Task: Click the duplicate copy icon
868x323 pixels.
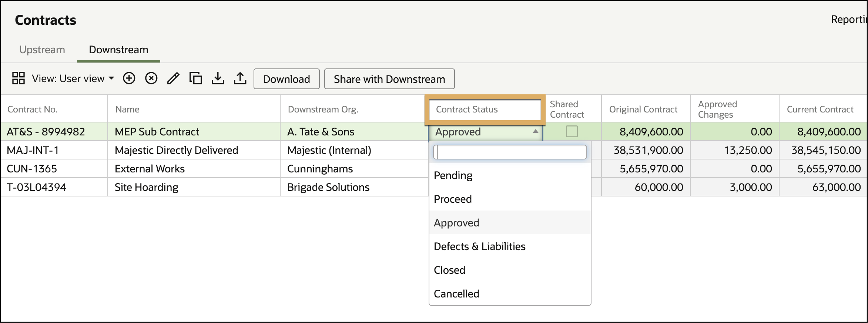Action: (195, 78)
